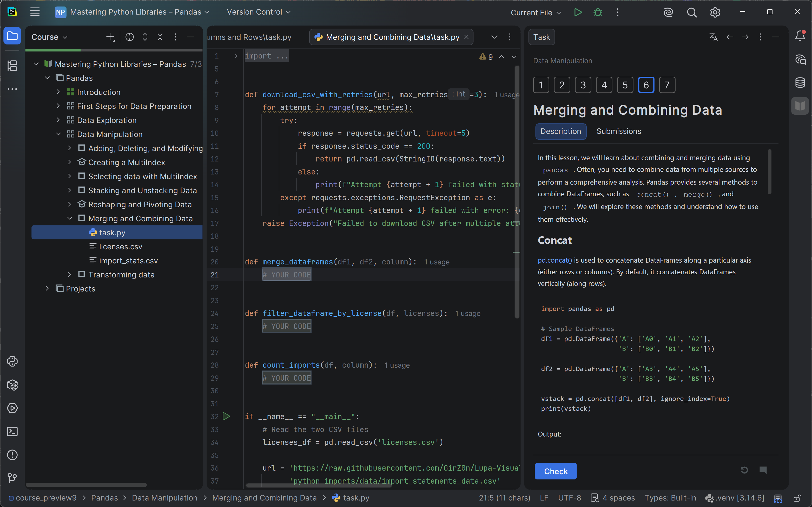
Task: Open the Task book icon on right sidebar
Action: click(800, 106)
